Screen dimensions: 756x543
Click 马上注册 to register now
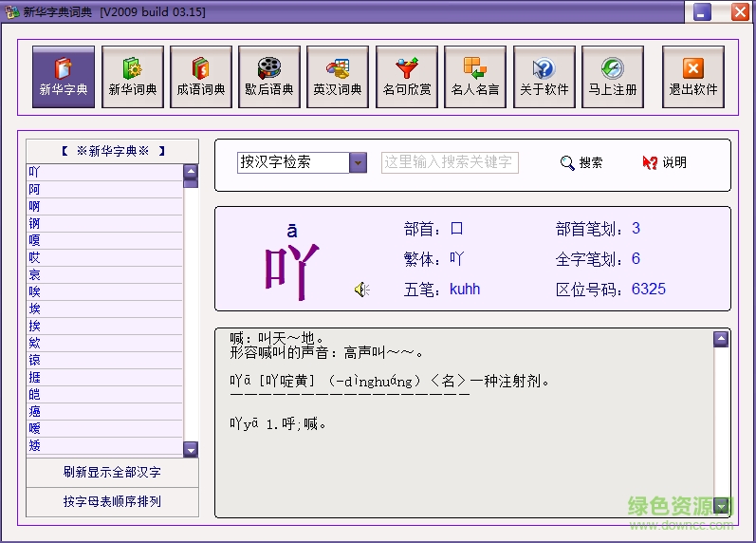pyautogui.click(x=613, y=77)
